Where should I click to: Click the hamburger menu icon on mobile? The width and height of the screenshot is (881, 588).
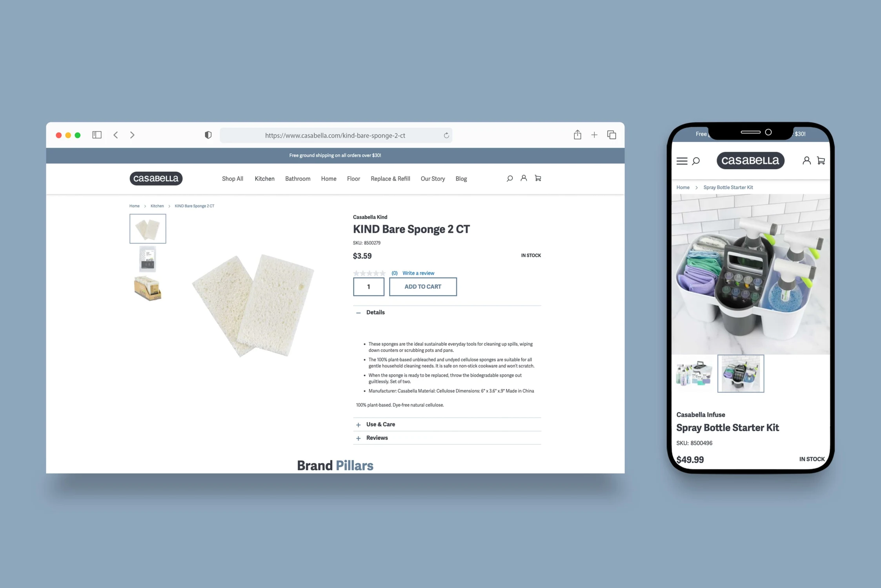click(x=681, y=160)
